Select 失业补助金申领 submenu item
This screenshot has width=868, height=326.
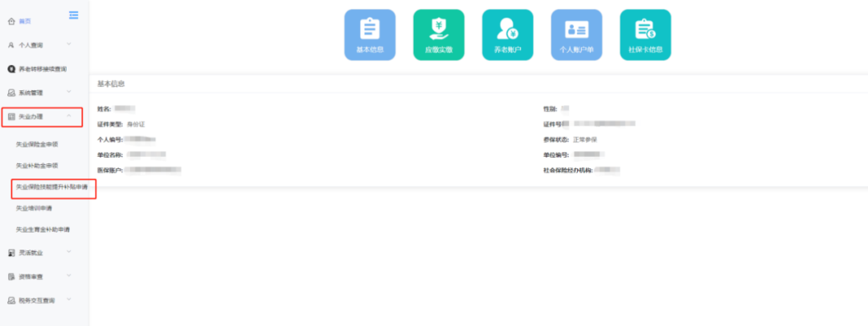37,166
